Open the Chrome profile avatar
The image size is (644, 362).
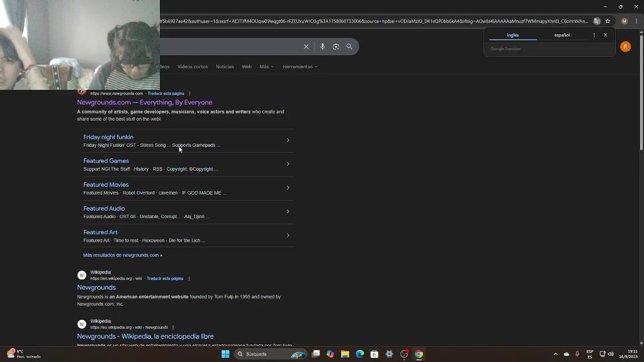click(x=624, y=21)
